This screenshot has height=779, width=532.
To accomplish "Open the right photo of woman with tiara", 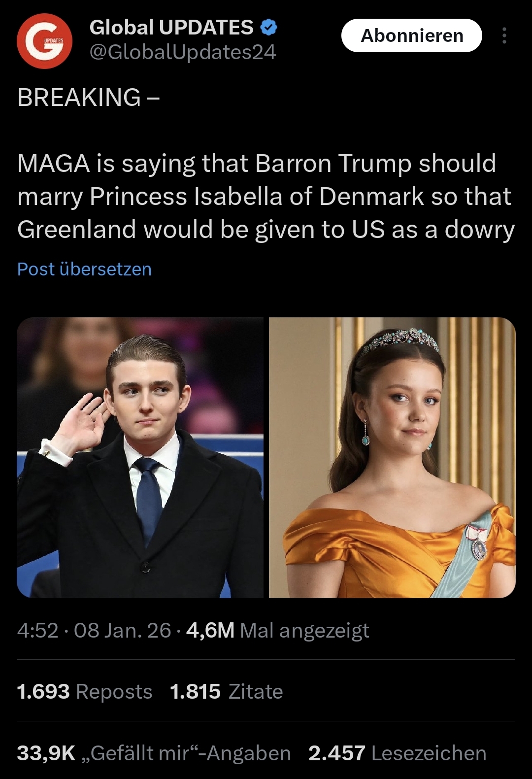I will click(x=392, y=458).
